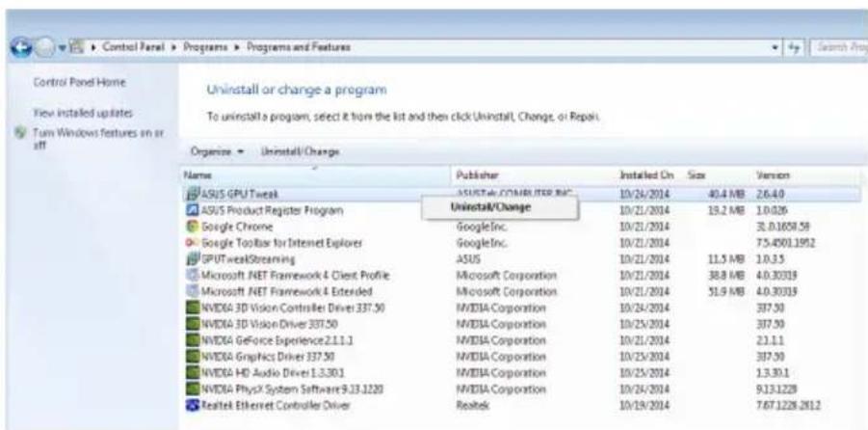The image size is (868, 430).
Task: Sort by the Version column header
Action: click(807, 175)
